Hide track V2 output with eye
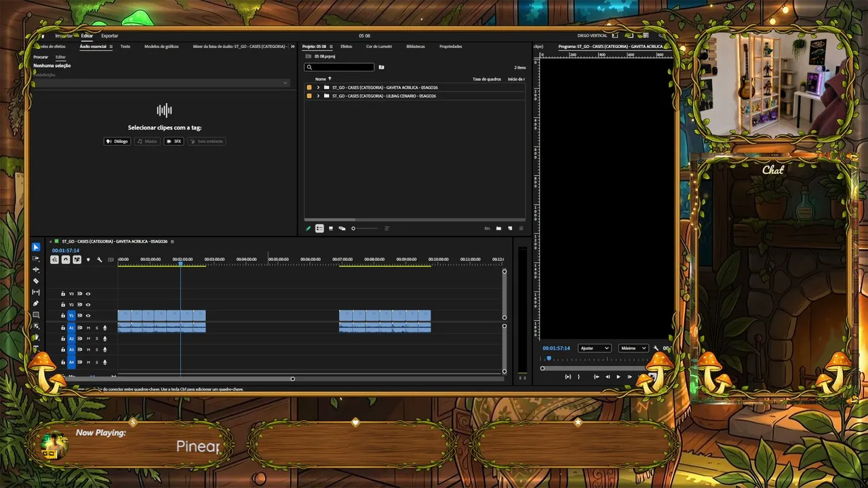Image resolution: width=868 pixels, height=488 pixels. click(x=87, y=304)
